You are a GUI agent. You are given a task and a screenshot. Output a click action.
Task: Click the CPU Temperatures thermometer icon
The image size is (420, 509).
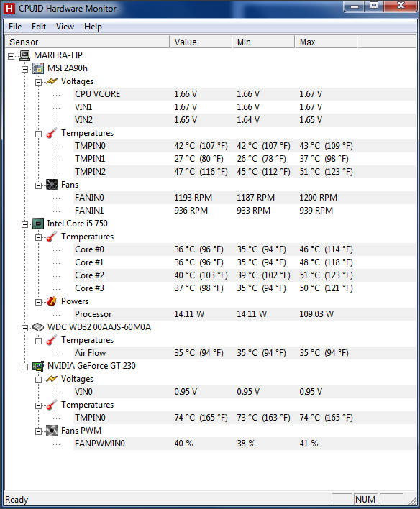click(x=52, y=237)
